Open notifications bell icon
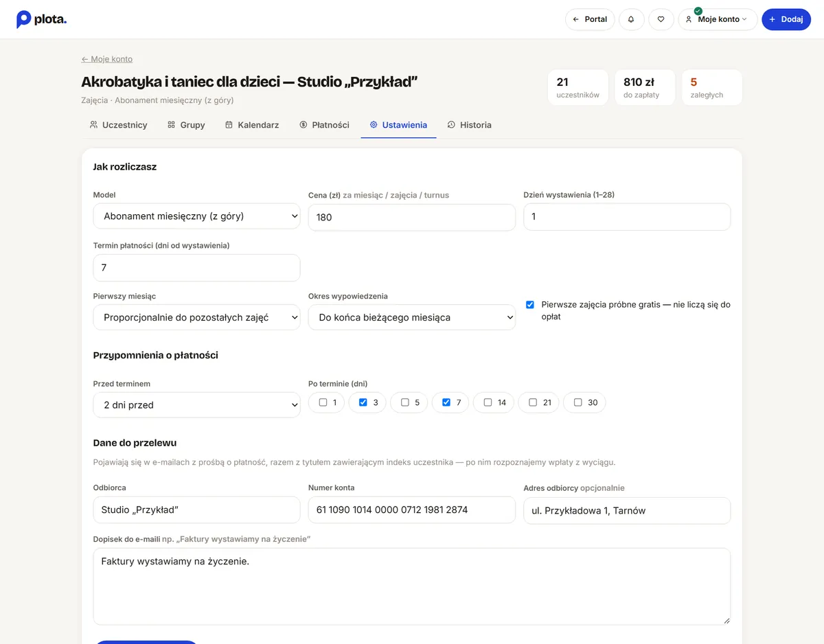824x644 pixels. tap(631, 19)
